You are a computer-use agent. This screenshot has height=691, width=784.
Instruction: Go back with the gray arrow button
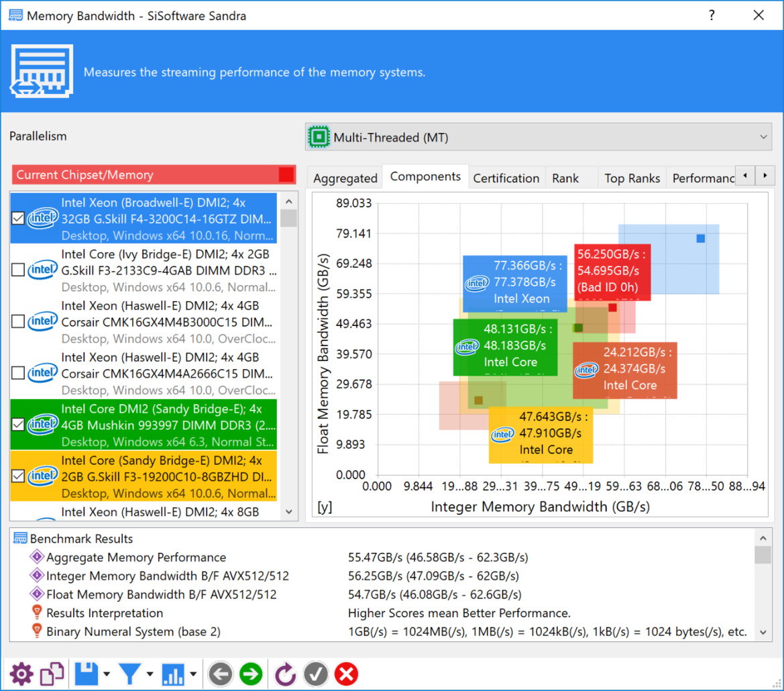click(x=220, y=674)
